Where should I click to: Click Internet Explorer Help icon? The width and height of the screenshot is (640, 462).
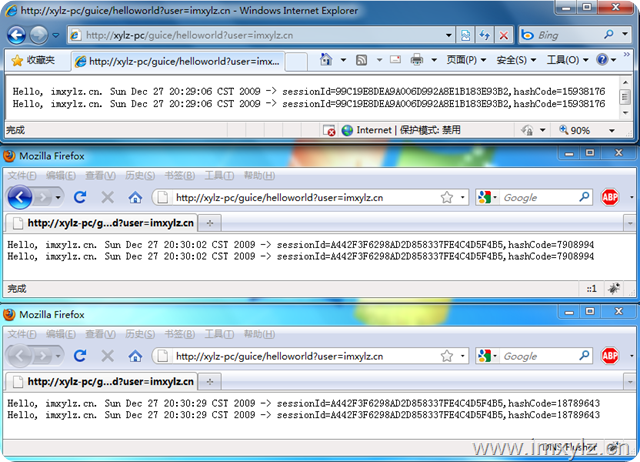pyautogui.click(x=602, y=60)
